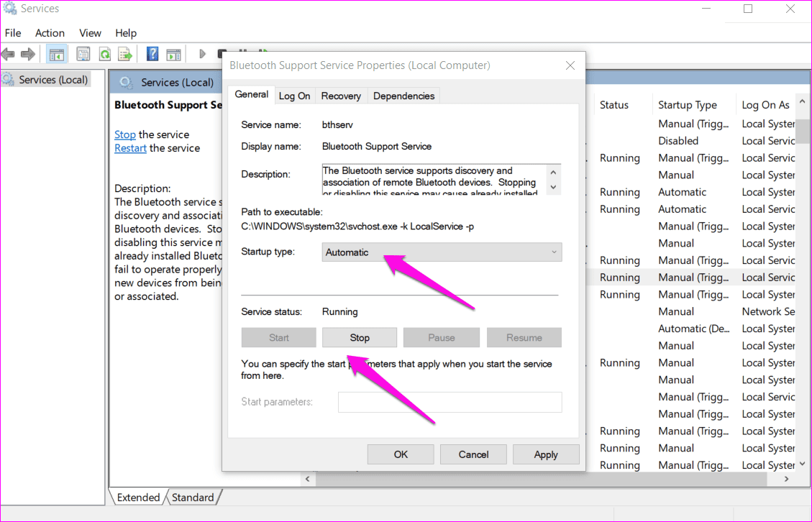Click the bthserv service name text
The width and height of the screenshot is (812, 522).
point(337,125)
